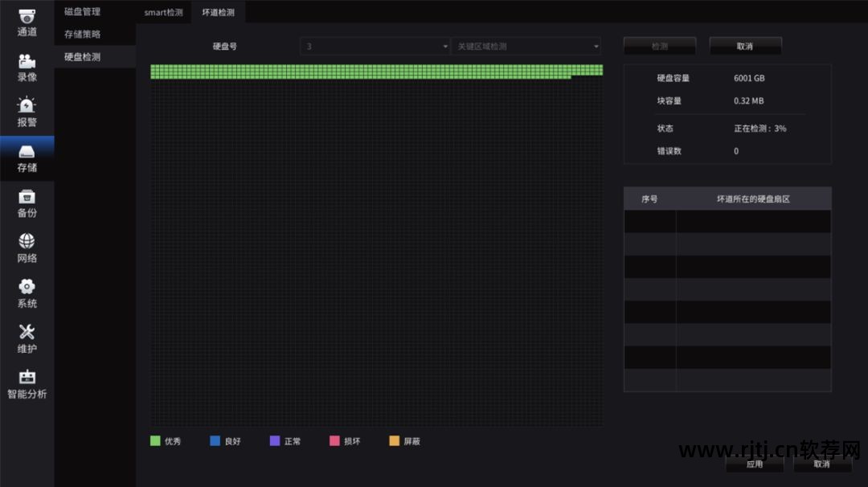This screenshot has width=868, height=487.
Task: Open the 智能分析 intelligent analysis panel
Action: 27,384
